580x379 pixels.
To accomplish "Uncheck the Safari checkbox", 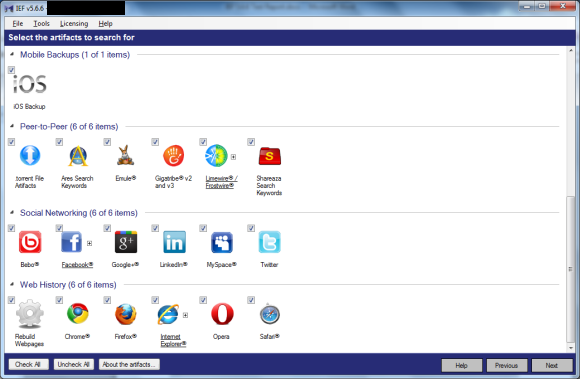I will tap(251, 300).
